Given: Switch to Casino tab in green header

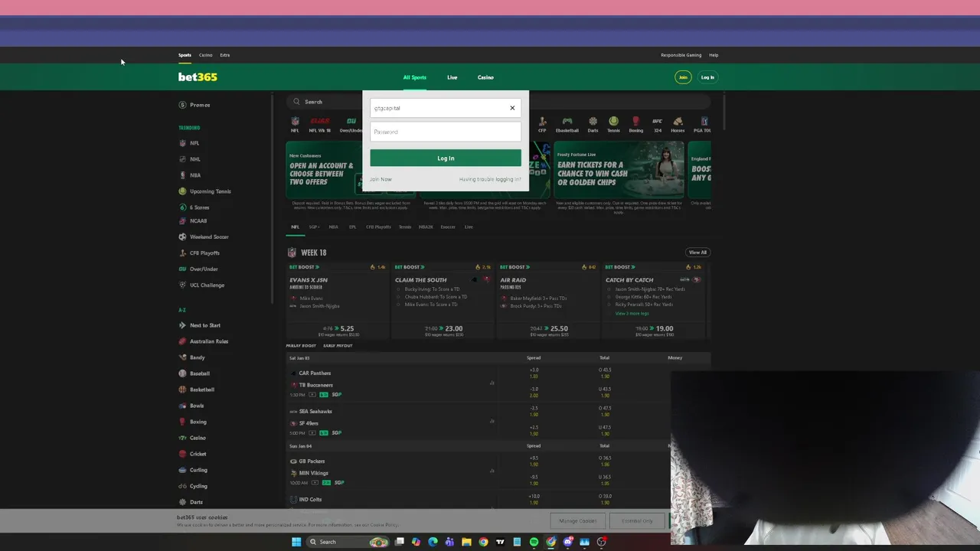Looking at the screenshot, I should pos(485,77).
